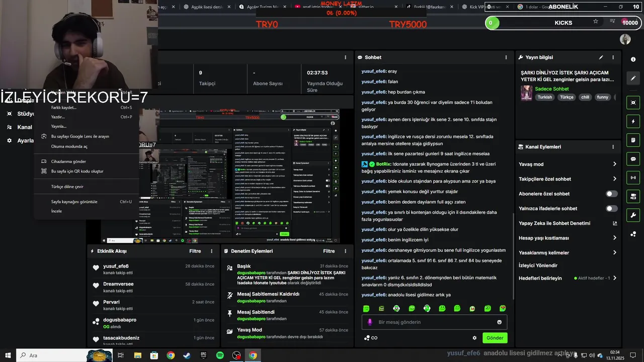This screenshot has width=644, height=362.
Task: Select the first green emote above message box
Action: point(366,308)
